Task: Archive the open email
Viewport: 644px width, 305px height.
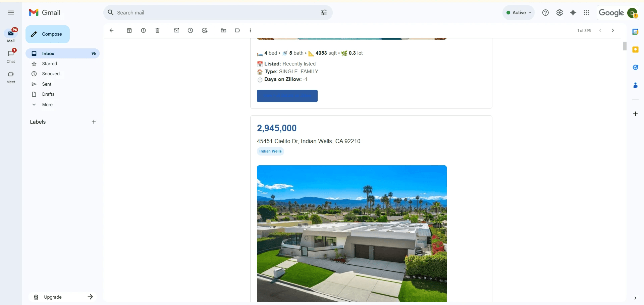Action: click(x=129, y=31)
